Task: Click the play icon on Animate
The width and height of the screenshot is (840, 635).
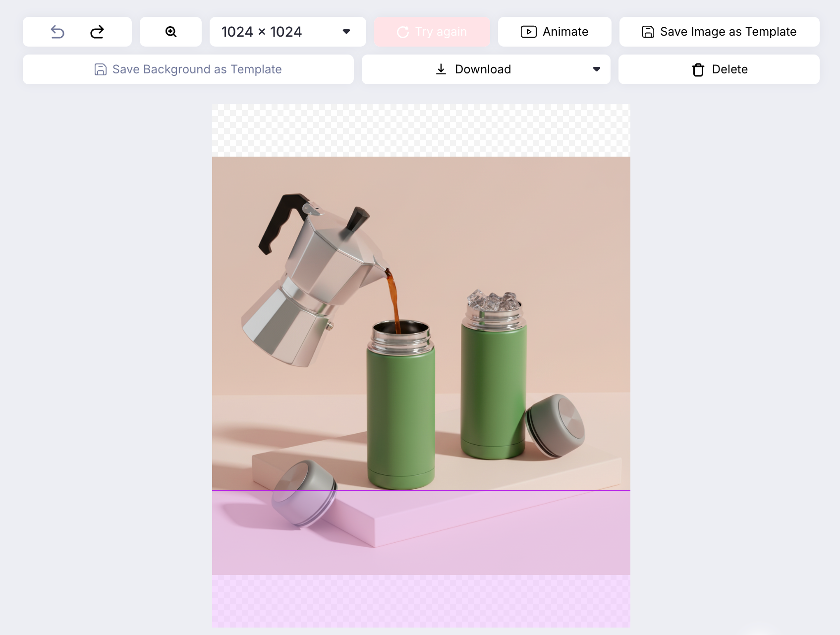Action: (528, 32)
